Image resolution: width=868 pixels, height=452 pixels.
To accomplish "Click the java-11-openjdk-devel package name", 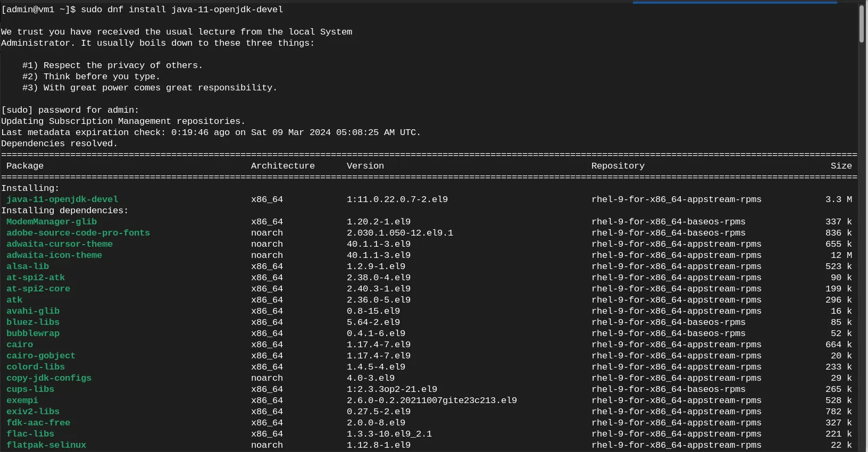I will tap(62, 199).
